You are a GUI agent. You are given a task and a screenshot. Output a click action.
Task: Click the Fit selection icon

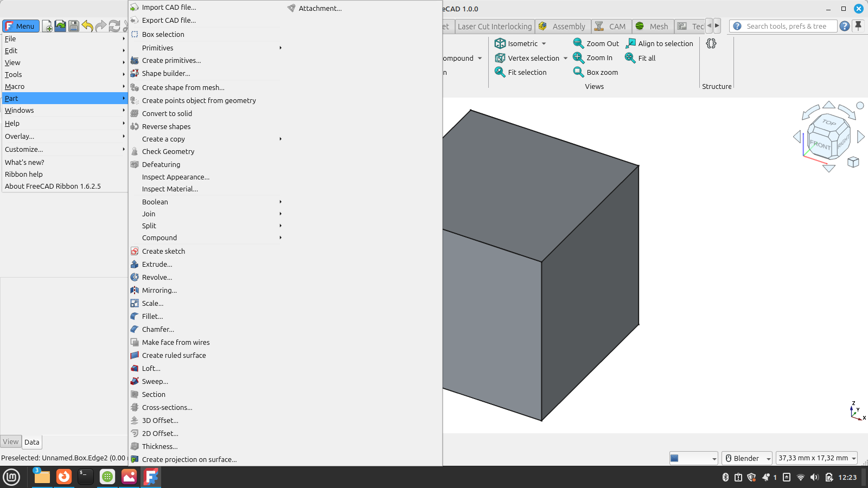(x=500, y=72)
